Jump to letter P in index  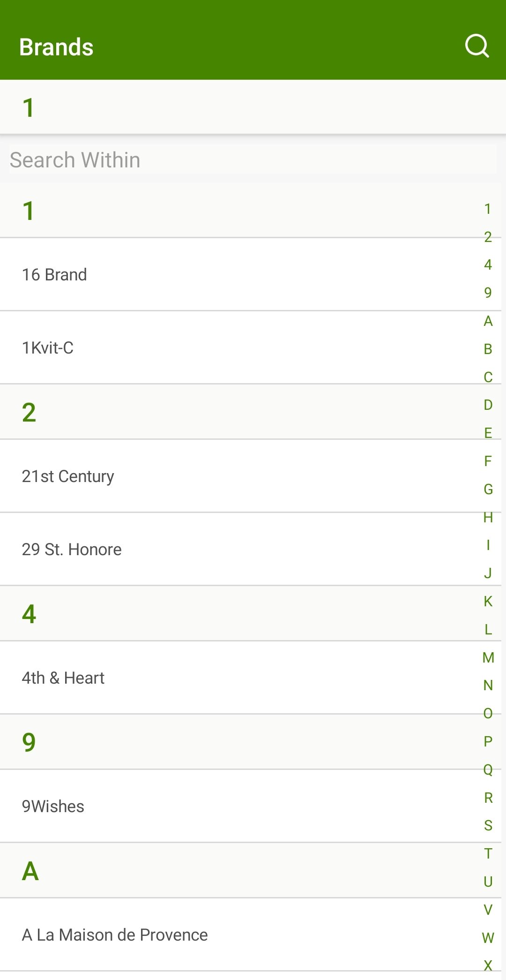[488, 741]
